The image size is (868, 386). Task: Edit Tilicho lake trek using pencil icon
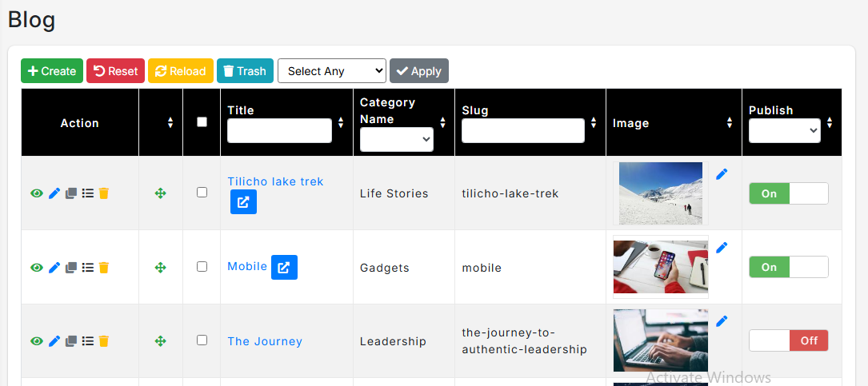pos(54,193)
